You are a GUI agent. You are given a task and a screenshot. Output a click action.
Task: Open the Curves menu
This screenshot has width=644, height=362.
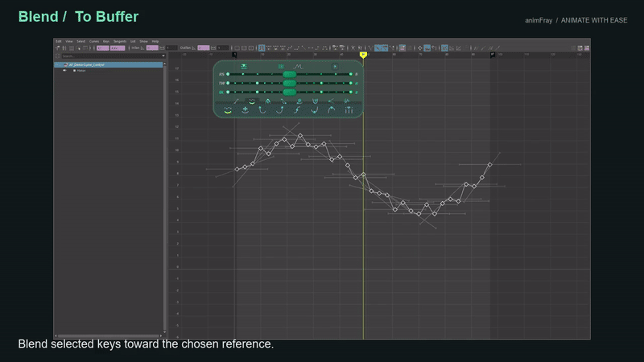point(93,42)
